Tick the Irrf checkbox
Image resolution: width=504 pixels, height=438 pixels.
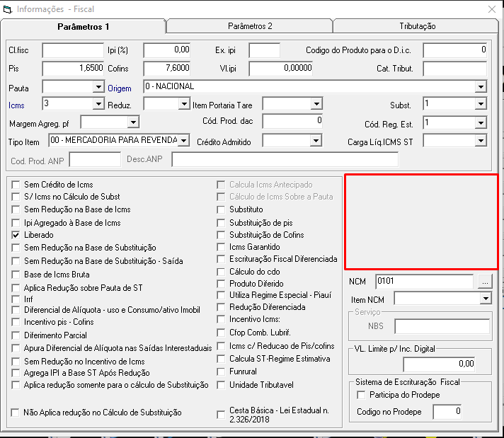click(x=16, y=299)
